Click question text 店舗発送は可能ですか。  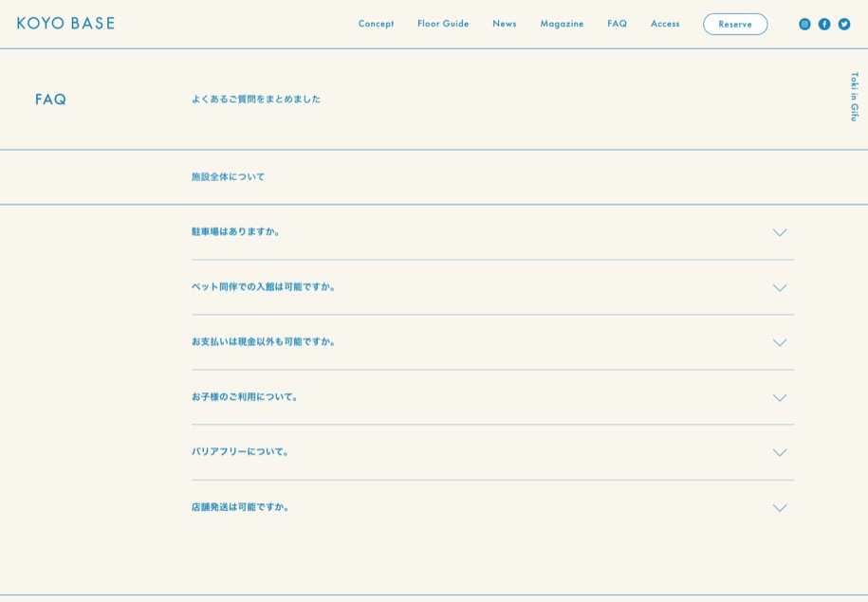(240, 507)
